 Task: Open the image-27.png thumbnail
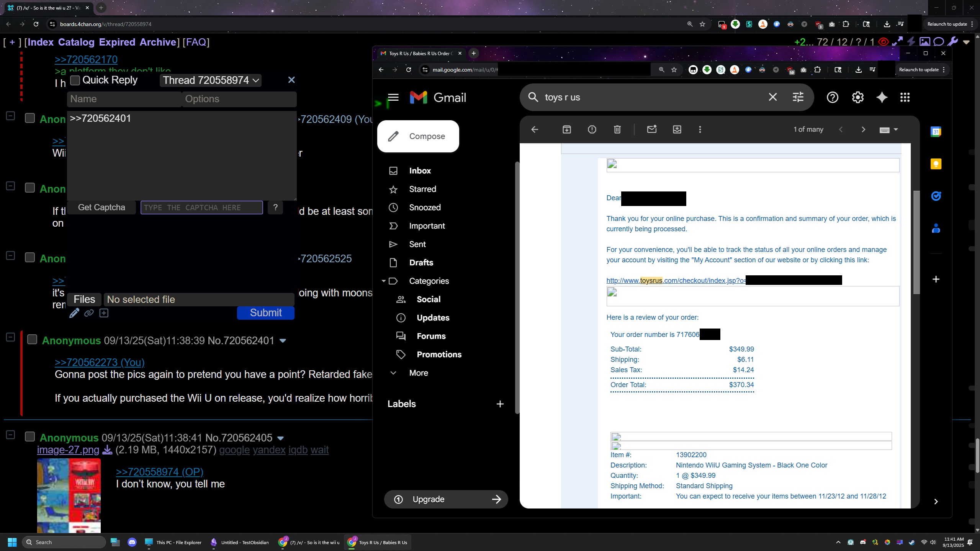69,495
